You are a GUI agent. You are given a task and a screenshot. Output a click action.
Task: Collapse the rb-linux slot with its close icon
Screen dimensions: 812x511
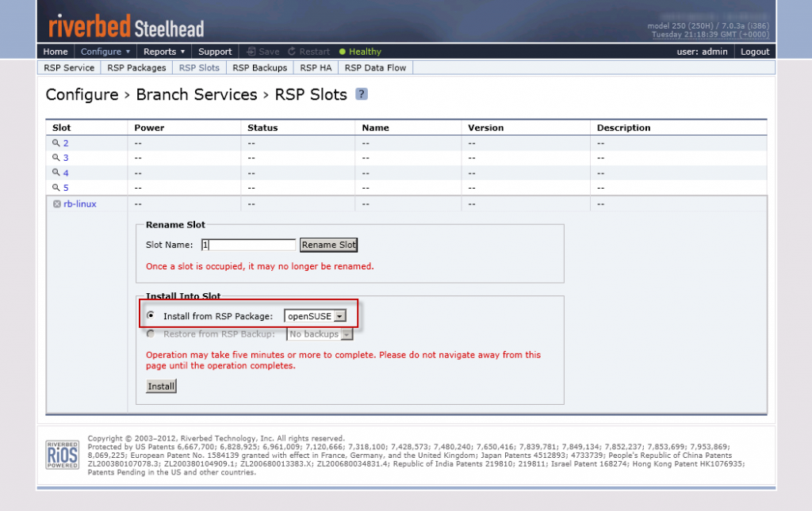57,204
